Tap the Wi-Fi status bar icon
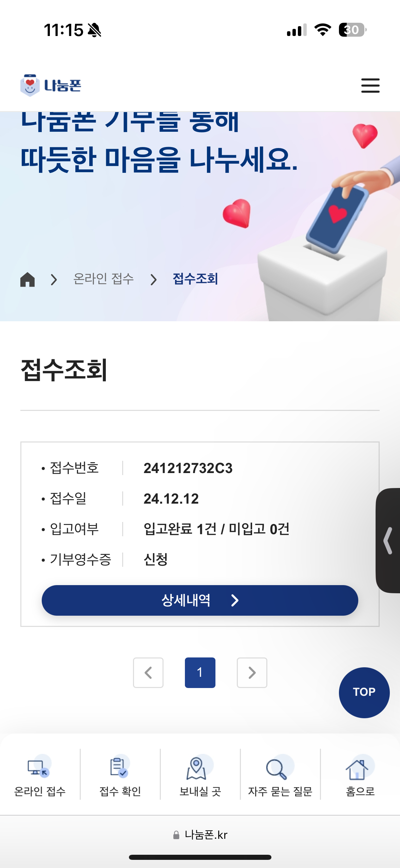This screenshot has width=400, height=868. click(x=323, y=30)
